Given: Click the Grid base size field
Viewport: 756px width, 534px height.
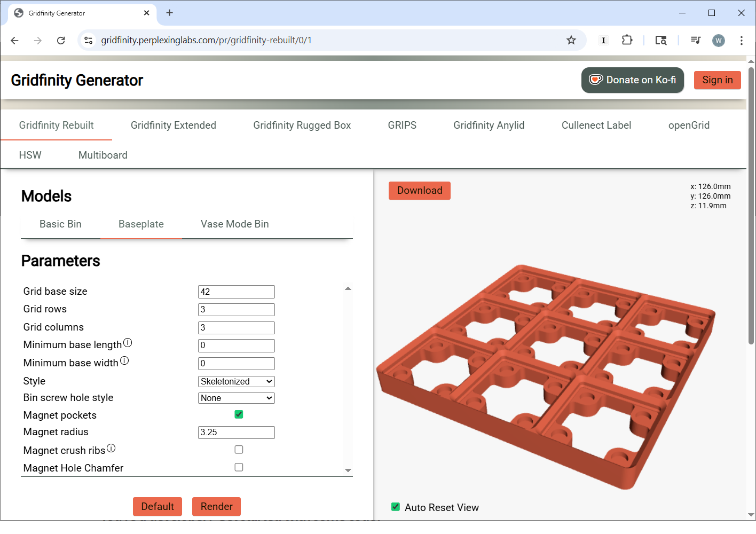Looking at the screenshot, I should 237,292.
